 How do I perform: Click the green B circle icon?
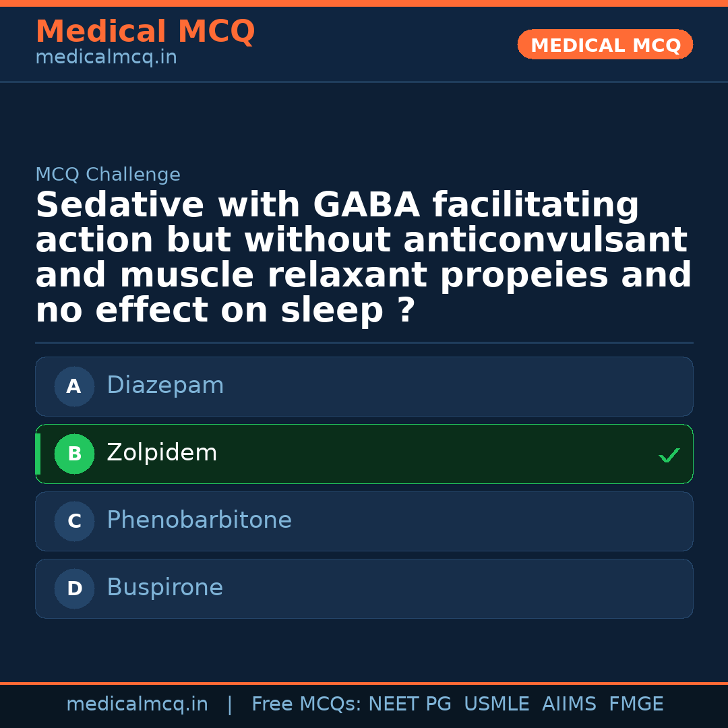(74, 454)
